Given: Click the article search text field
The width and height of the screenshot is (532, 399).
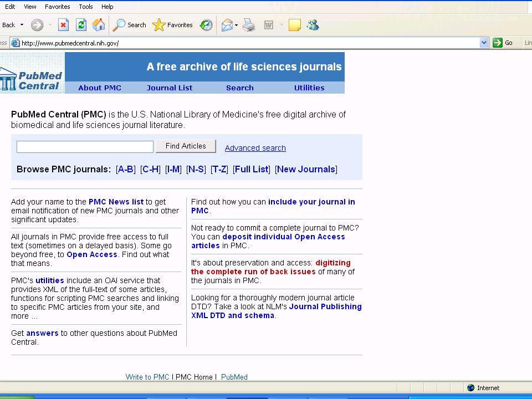Looking at the screenshot, I should 85,146.
